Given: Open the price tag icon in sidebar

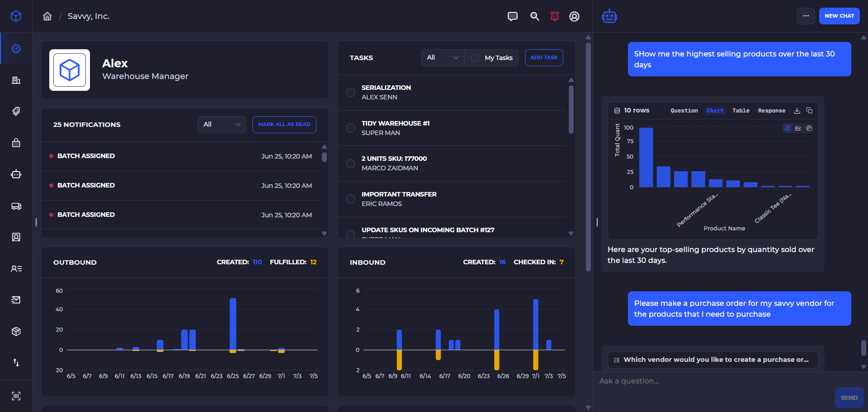Looking at the screenshot, I should tap(16, 111).
